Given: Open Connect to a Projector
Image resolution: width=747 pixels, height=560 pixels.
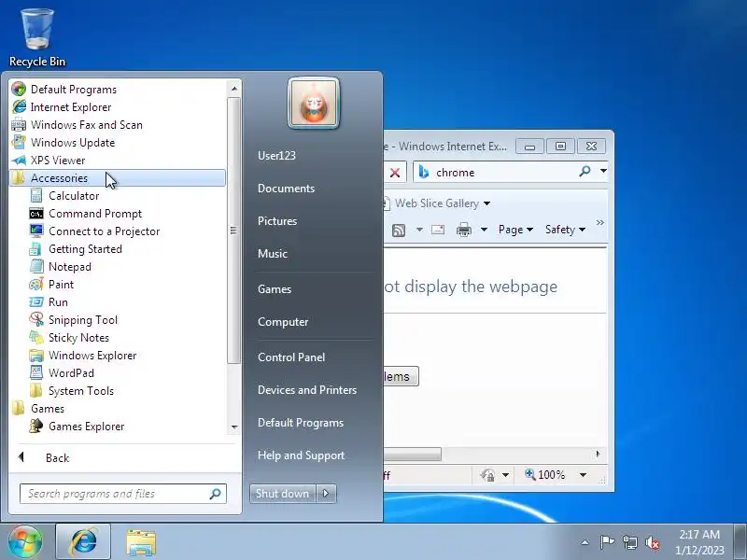Looking at the screenshot, I should click(x=94, y=231).
